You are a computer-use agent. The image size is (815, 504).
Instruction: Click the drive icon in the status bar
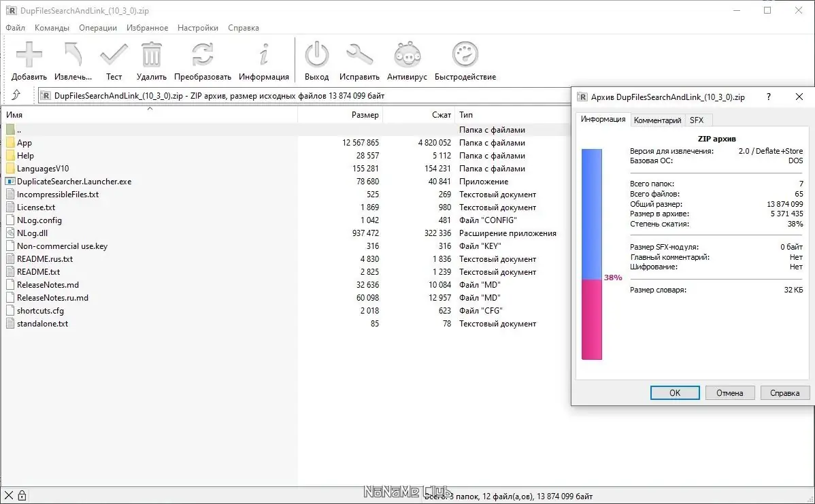pos(8,496)
